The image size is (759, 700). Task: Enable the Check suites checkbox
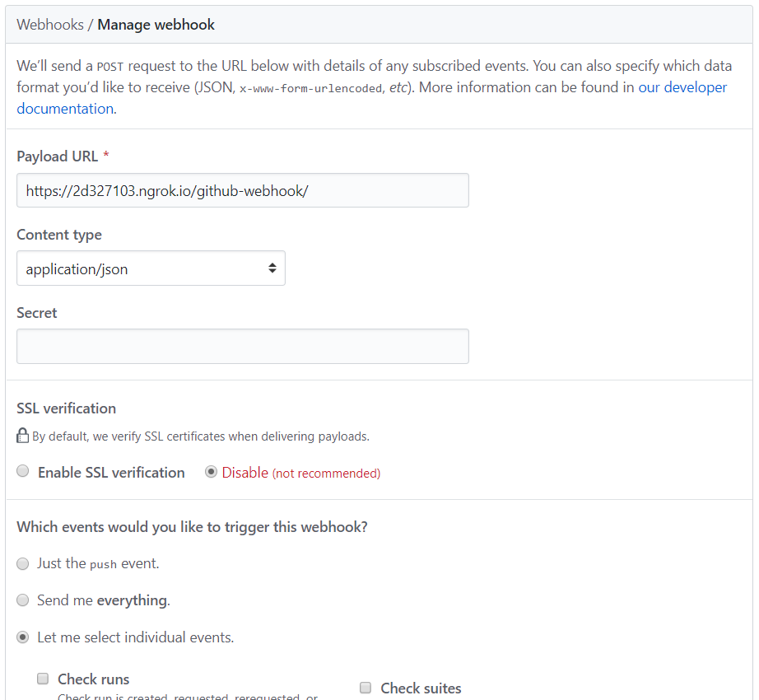366,688
